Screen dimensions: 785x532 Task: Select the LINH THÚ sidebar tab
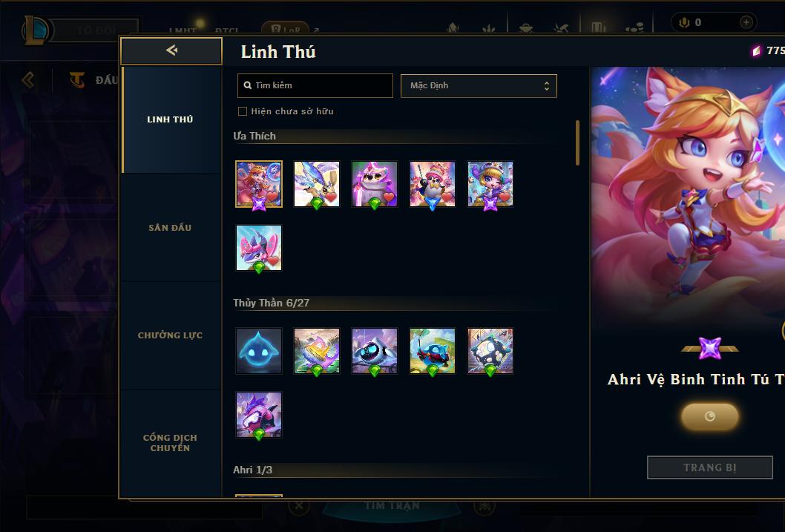pyautogui.click(x=170, y=119)
